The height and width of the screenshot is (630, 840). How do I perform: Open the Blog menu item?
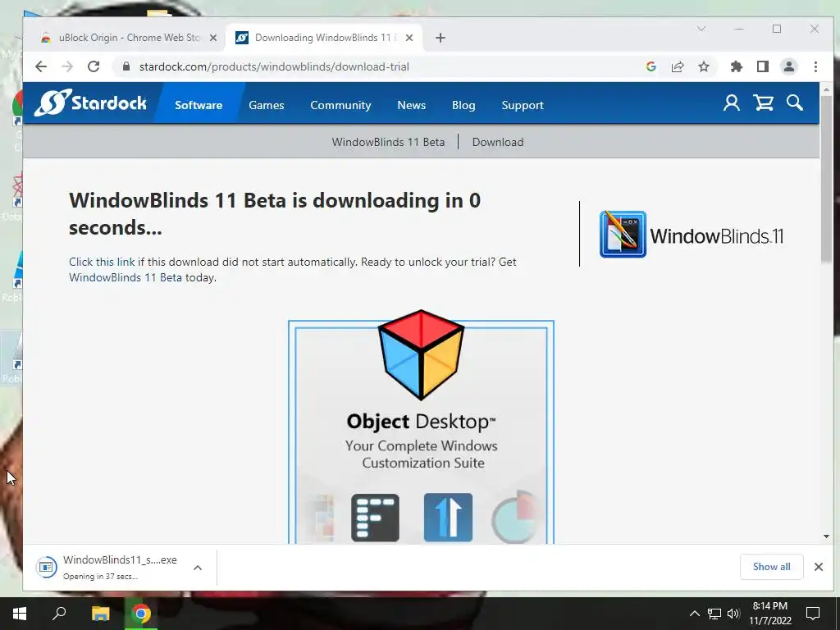[x=463, y=105]
